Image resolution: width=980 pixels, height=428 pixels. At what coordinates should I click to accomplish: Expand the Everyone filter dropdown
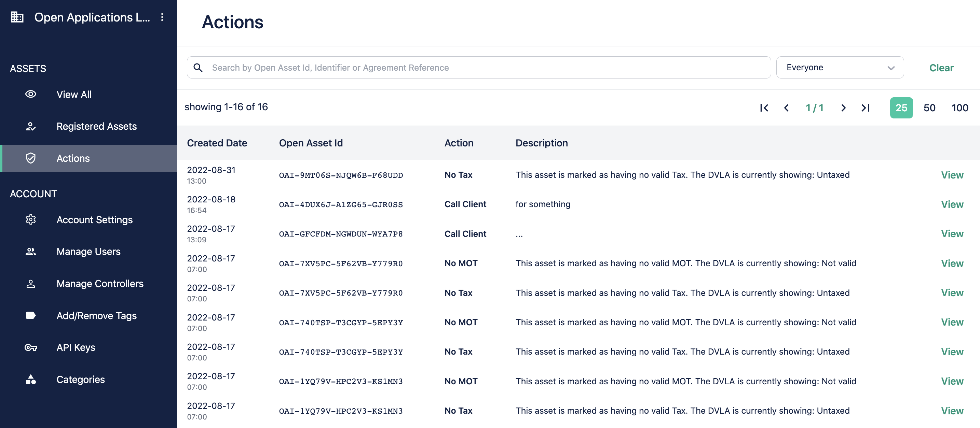pyautogui.click(x=840, y=68)
